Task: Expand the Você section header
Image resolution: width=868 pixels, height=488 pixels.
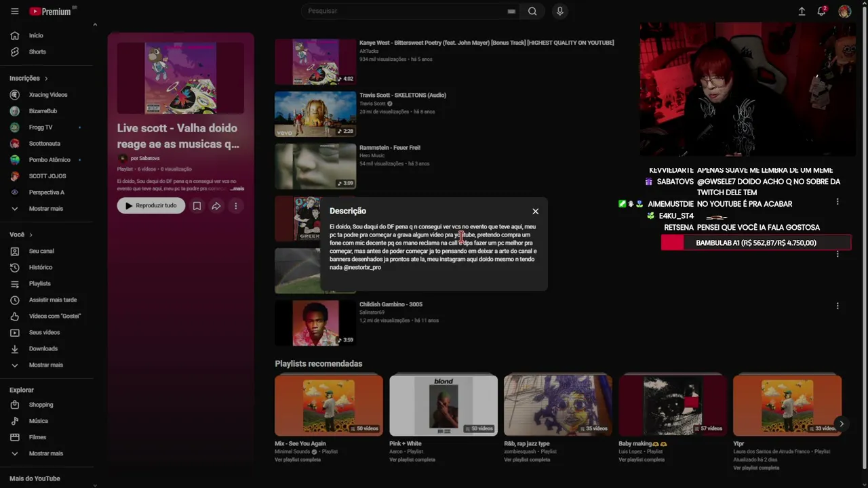Action: point(21,235)
